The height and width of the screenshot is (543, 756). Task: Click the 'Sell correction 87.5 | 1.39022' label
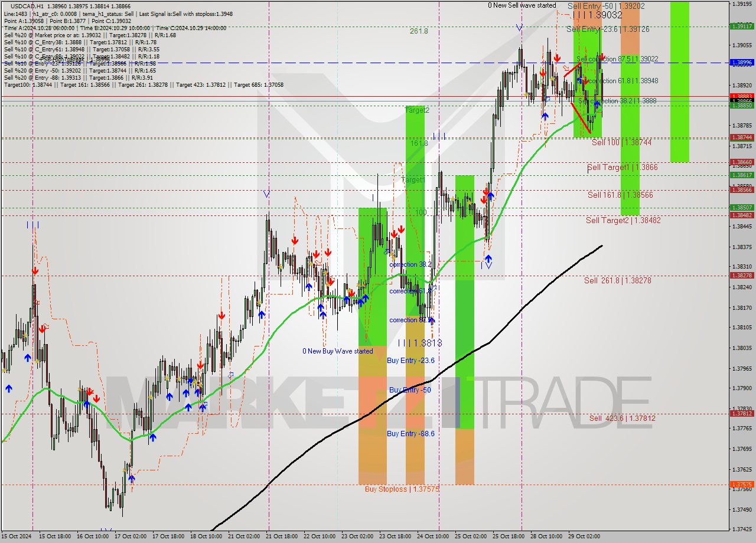click(617, 59)
